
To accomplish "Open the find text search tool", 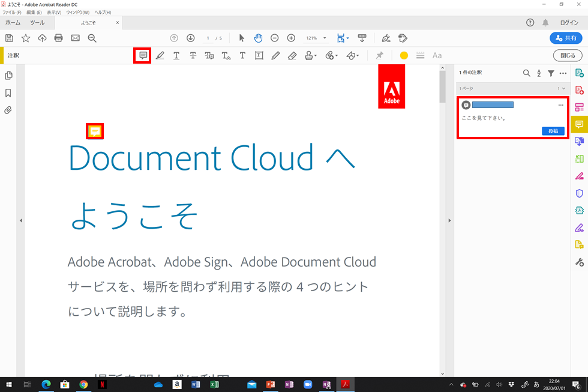I will pos(92,38).
